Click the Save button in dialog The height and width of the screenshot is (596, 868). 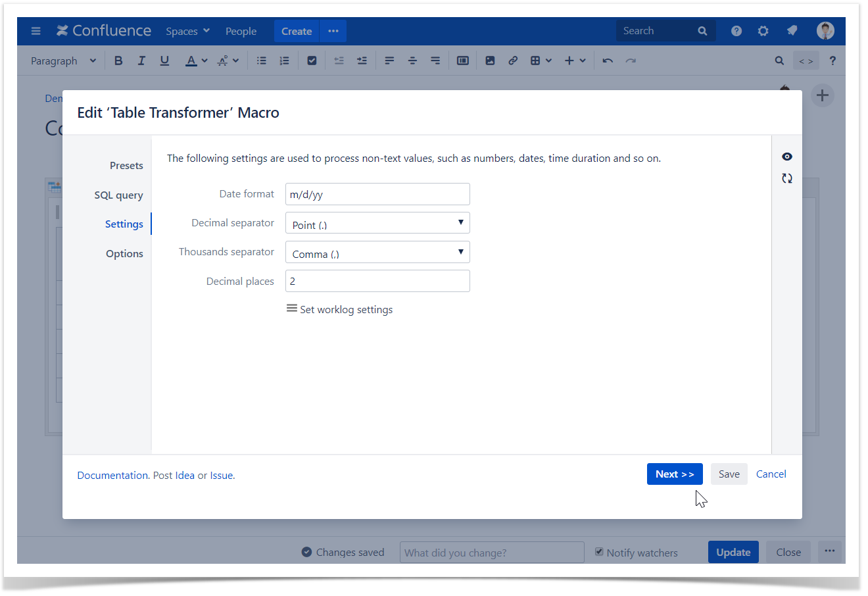pos(729,474)
